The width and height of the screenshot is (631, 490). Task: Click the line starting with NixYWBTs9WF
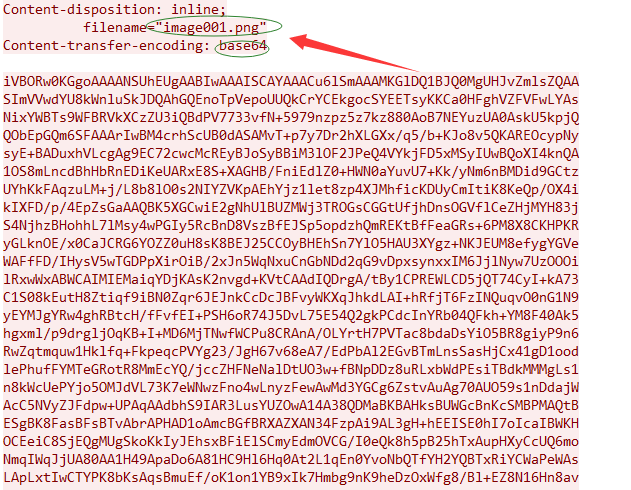click(291, 117)
